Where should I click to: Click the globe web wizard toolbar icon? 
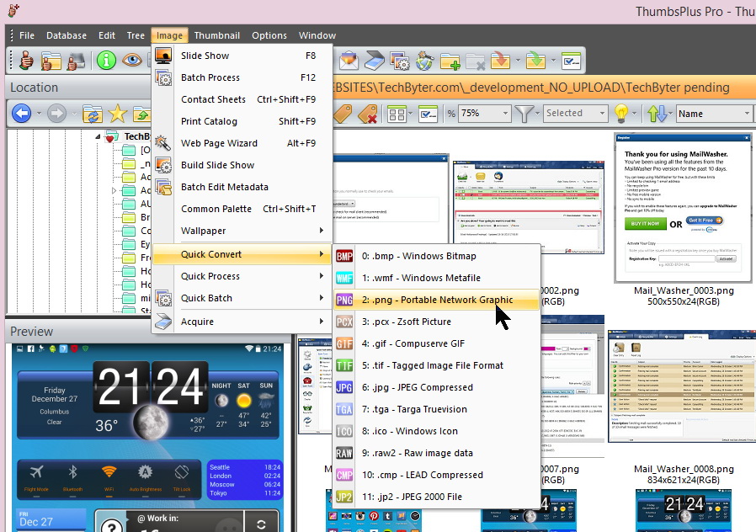[425, 61]
